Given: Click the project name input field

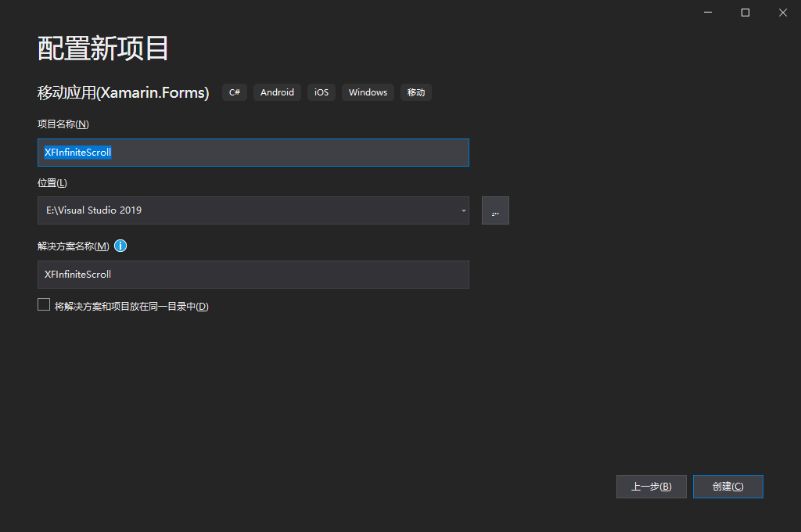Looking at the screenshot, I should pos(253,153).
